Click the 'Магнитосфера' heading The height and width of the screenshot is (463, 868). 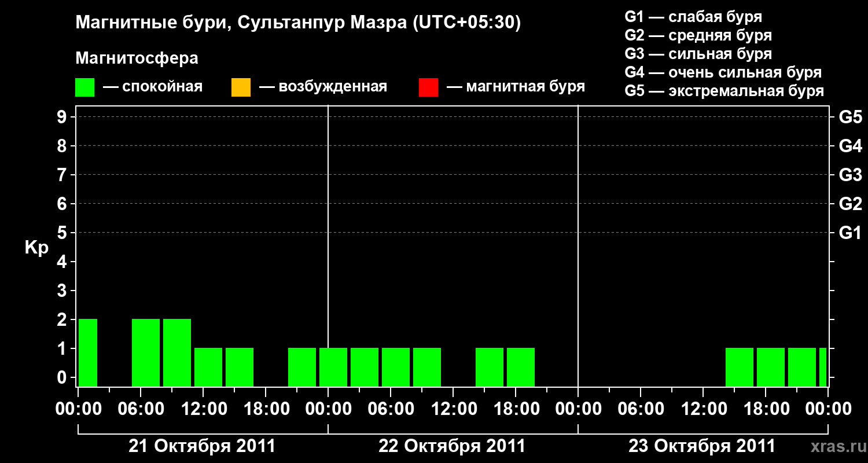(x=137, y=58)
